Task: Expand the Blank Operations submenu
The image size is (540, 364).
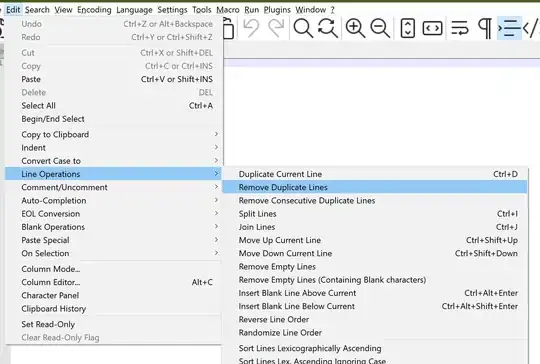Action: (x=114, y=227)
